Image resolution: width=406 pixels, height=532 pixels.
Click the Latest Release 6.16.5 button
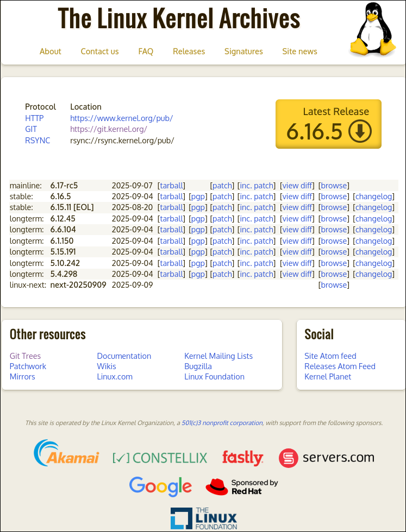pyautogui.click(x=328, y=124)
